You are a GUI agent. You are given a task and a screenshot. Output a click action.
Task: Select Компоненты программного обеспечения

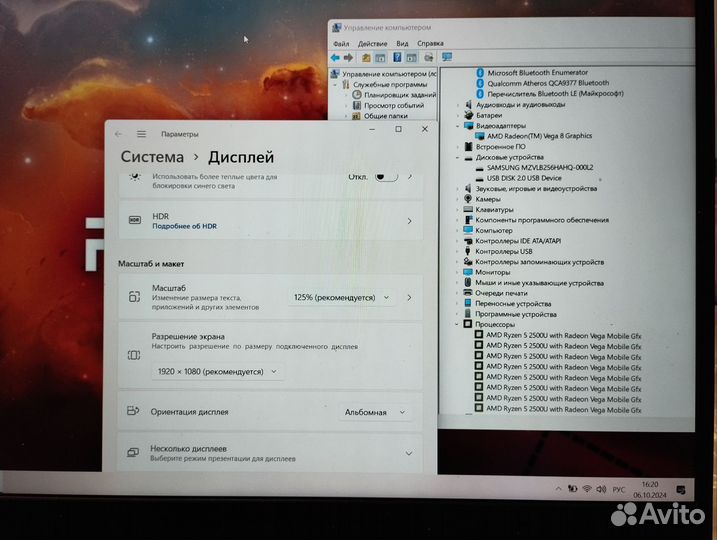click(x=542, y=220)
